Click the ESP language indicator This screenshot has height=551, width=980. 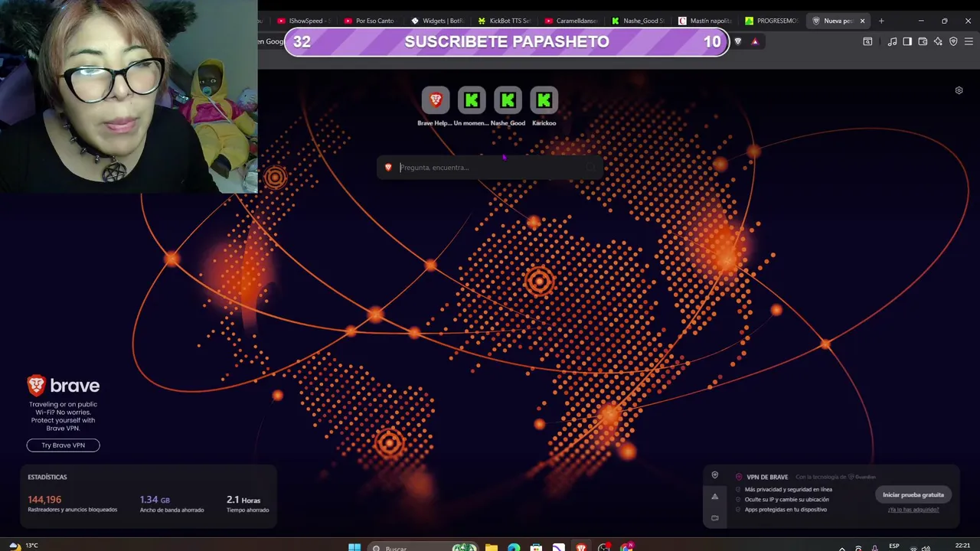(893, 546)
